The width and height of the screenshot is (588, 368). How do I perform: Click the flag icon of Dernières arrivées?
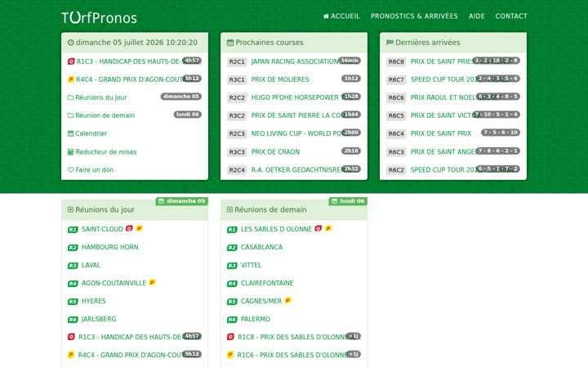click(x=390, y=43)
